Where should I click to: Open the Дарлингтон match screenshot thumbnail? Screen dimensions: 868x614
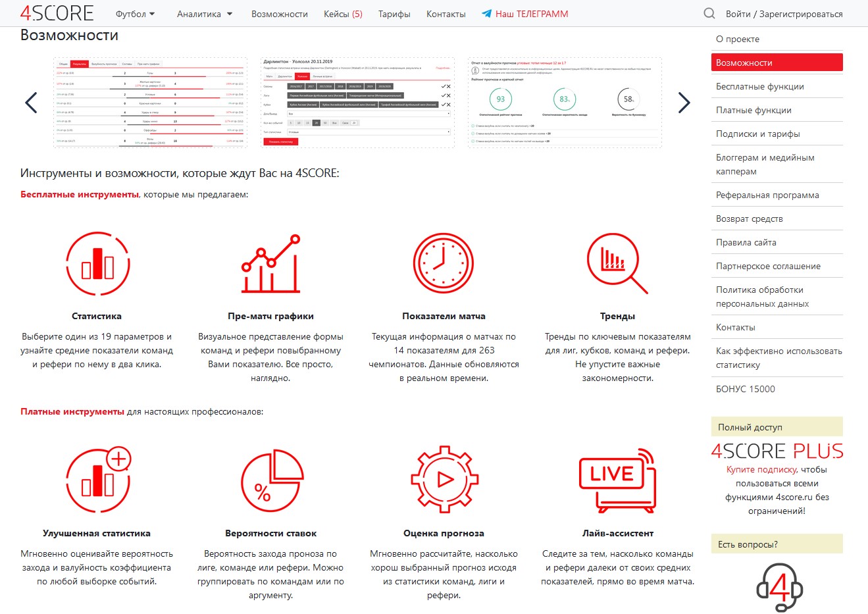click(357, 103)
